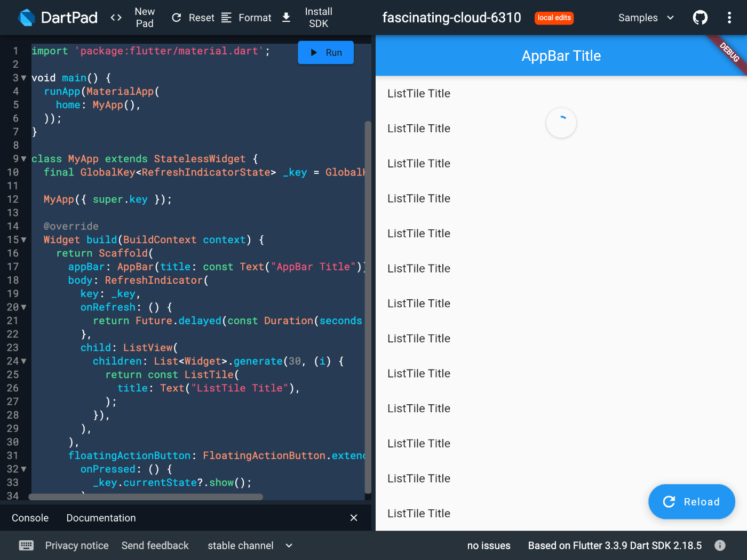Open the stable channel dropdown

tap(250, 546)
